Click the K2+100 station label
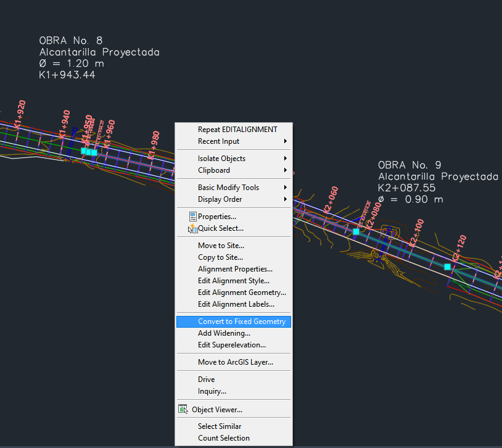The image size is (502, 448). pyautogui.click(x=416, y=233)
